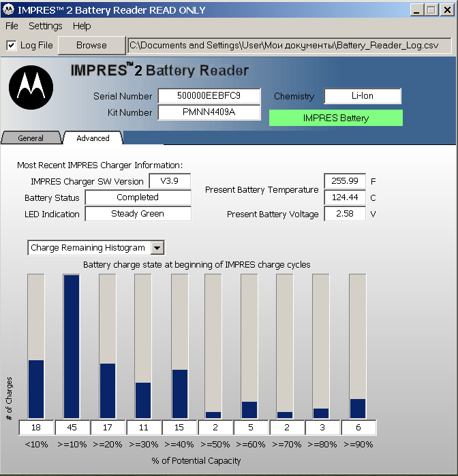Click the >=90% histogram bar
The width and height of the screenshot is (458, 476).
(357, 346)
